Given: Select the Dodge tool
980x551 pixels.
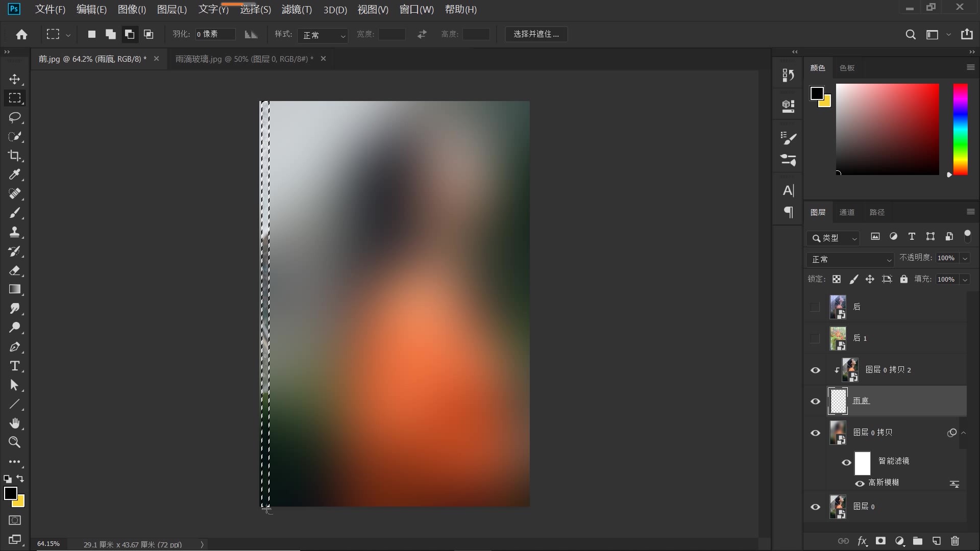Looking at the screenshot, I should pyautogui.click(x=15, y=328).
